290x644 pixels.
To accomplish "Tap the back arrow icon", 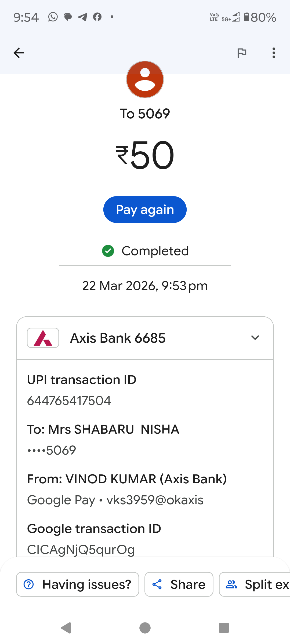I will click(19, 53).
